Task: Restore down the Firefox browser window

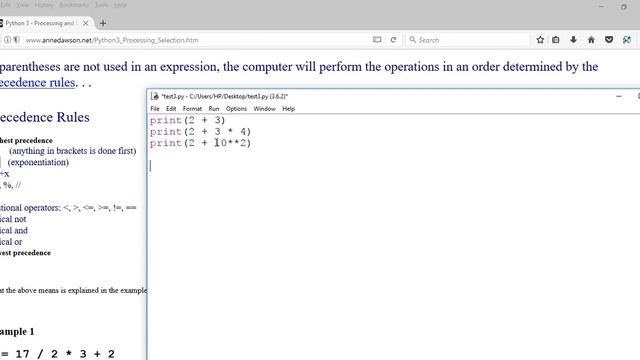Action: 624,7
